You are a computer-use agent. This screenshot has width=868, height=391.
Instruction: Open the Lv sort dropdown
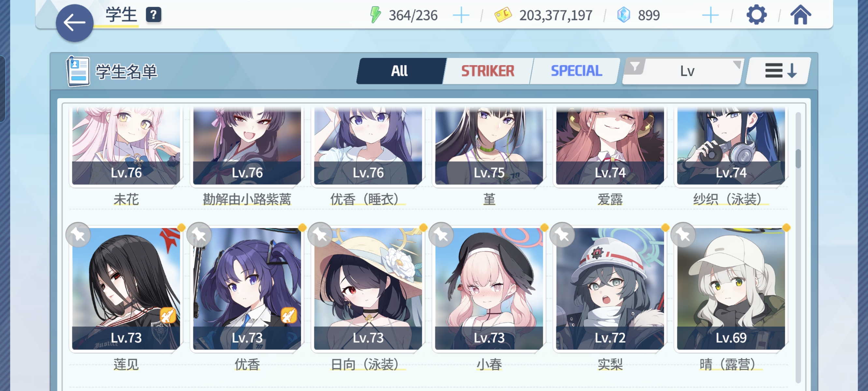click(687, 71)
